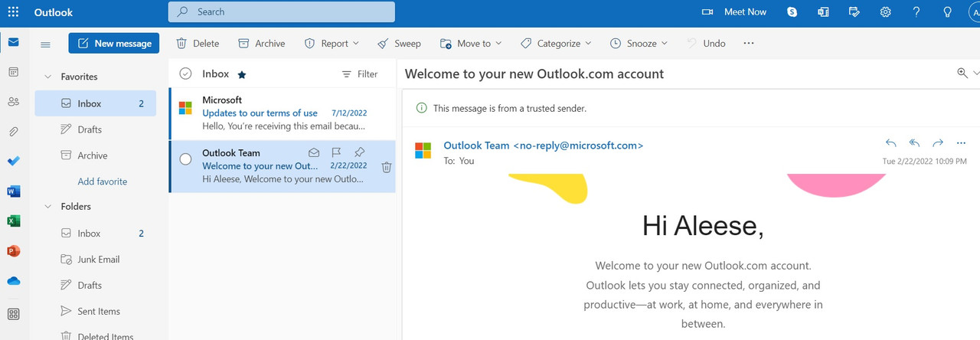The width and height of the screenshot is (980, 340).
Task: Launch Excel from left rail
Action: (x=13, y=221)
